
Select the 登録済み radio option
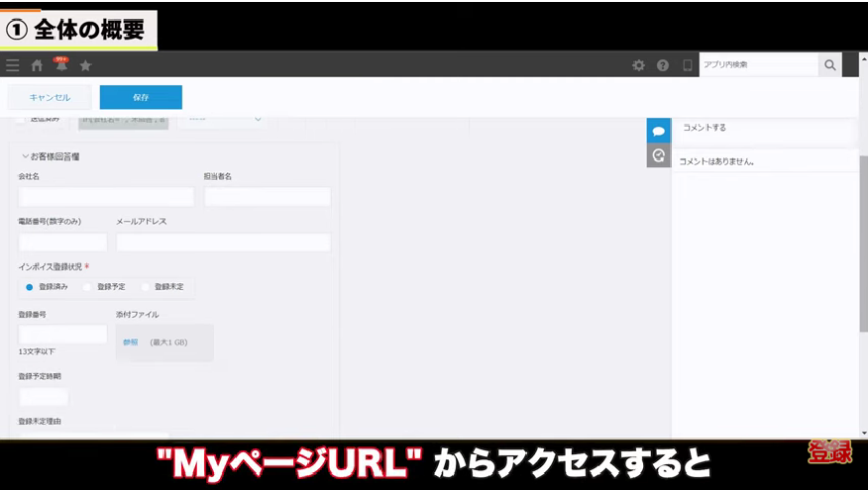[x=30, y=287]
